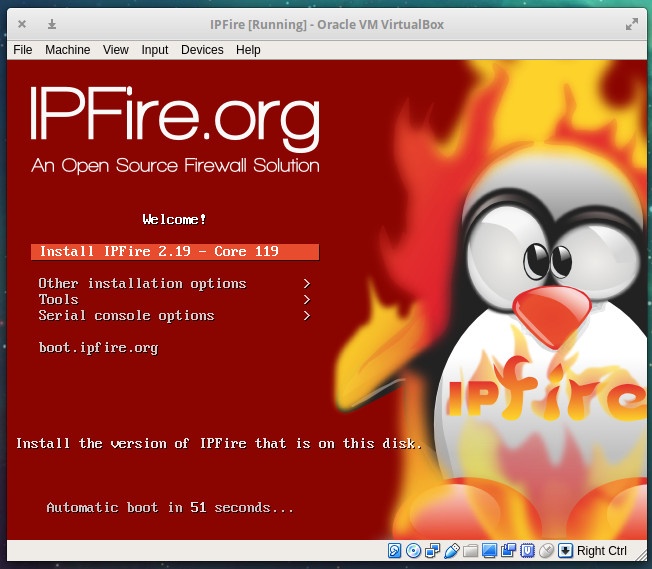Click the display settings monitor icon
The height and width of the screenshot is (569, 652).
[x=489, y=550]
